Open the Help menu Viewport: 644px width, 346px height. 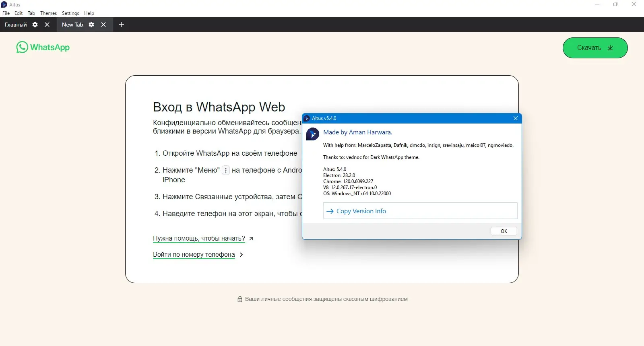[x=89, y=13]
